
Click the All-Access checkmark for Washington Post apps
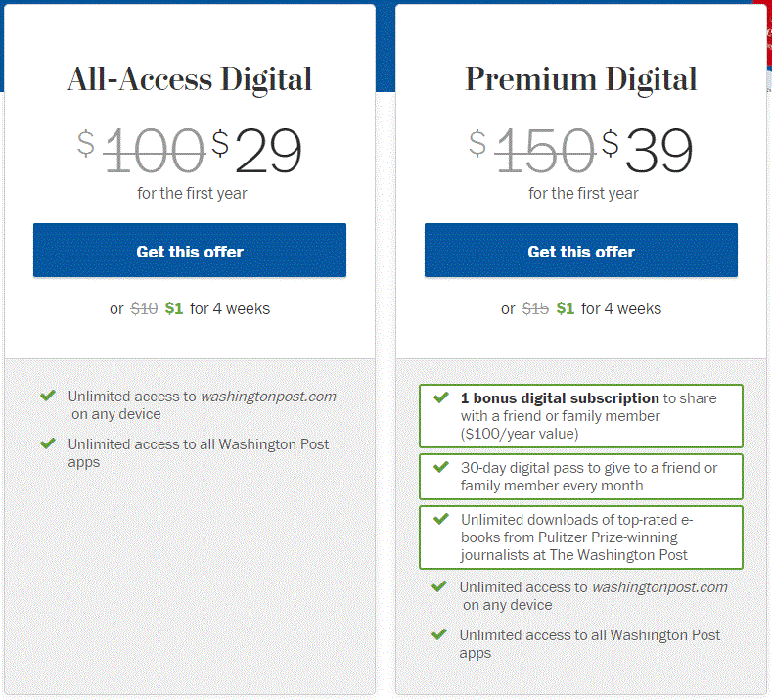(48, 443)
